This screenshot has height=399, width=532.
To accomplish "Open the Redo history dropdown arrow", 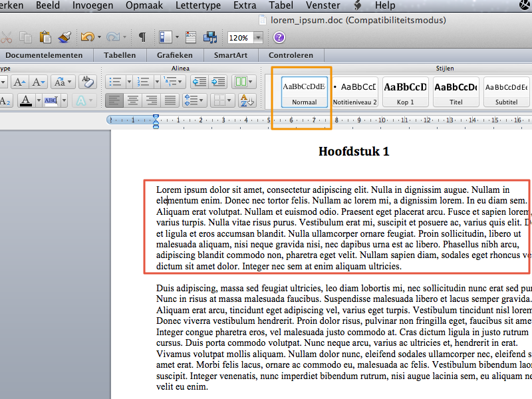I will 124,37.
